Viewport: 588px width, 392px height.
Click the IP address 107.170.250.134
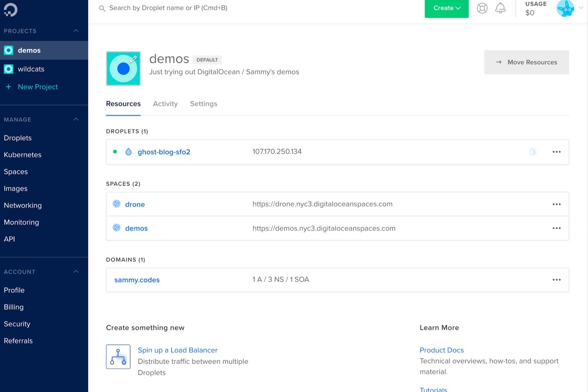point(277,152)
